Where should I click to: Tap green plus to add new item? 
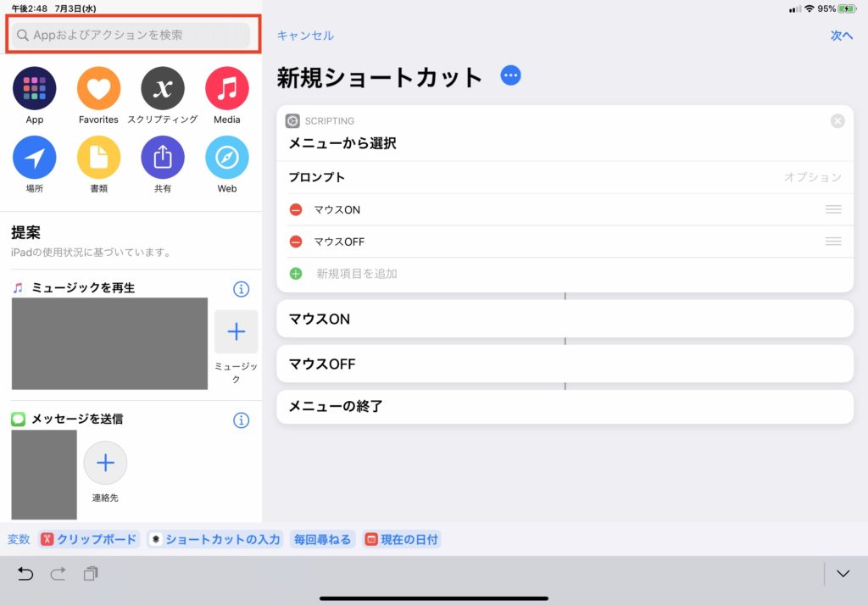[296, 274]
